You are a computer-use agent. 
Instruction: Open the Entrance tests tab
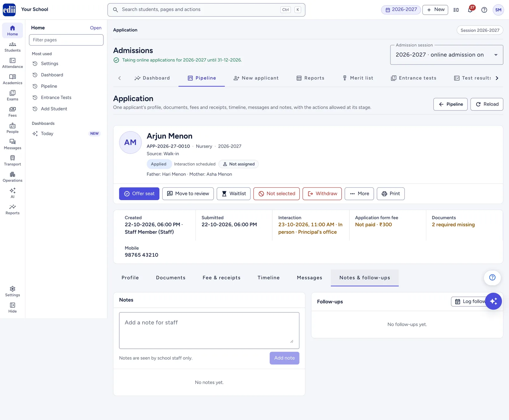click(414, 78)
